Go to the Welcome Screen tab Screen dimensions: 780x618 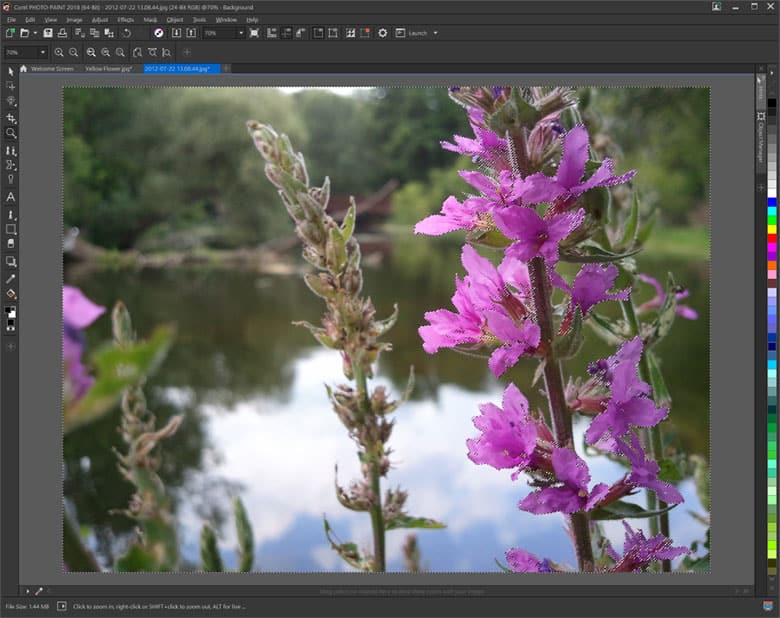coord(51,69)
